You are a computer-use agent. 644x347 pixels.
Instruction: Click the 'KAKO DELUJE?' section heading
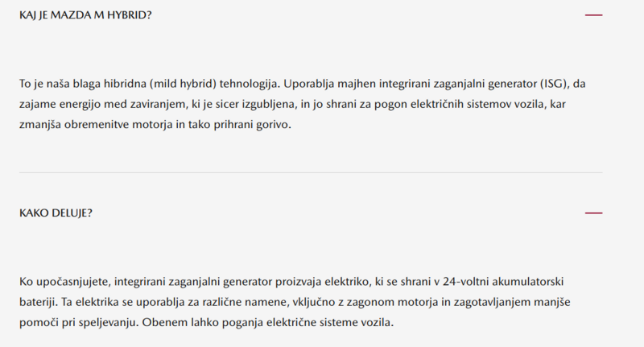[56, 213]
